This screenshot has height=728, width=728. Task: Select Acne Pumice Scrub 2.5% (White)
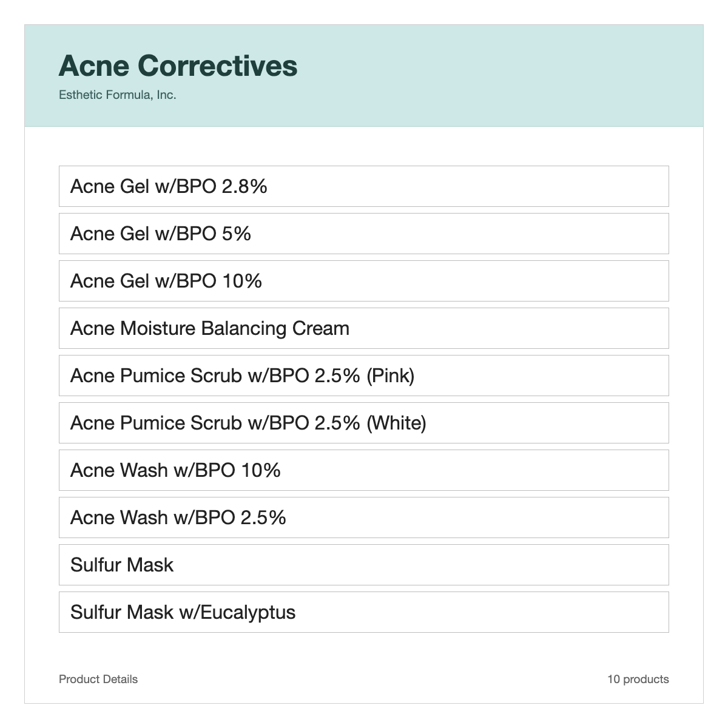tap(364, 423)
